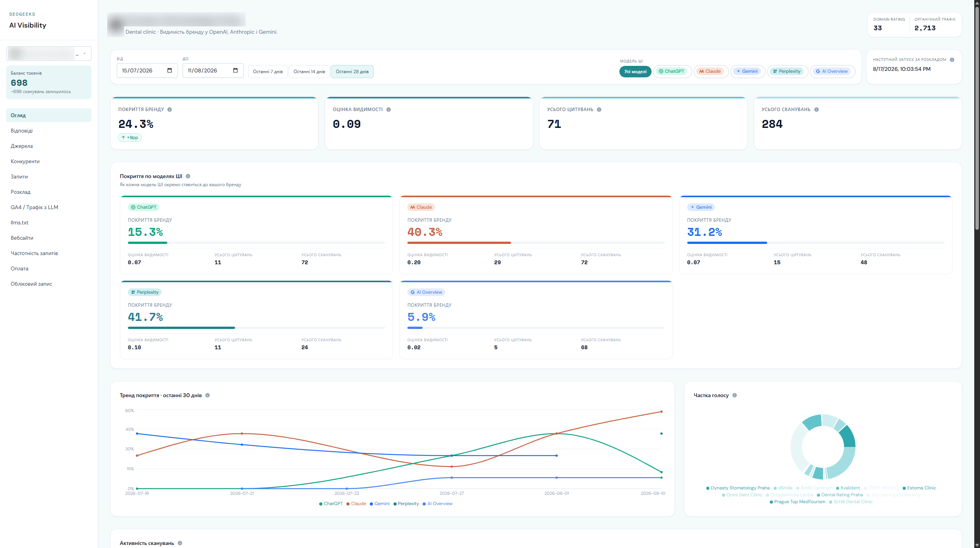
Task: Open calendar picker in the Від date field
Action: point(170,70)
